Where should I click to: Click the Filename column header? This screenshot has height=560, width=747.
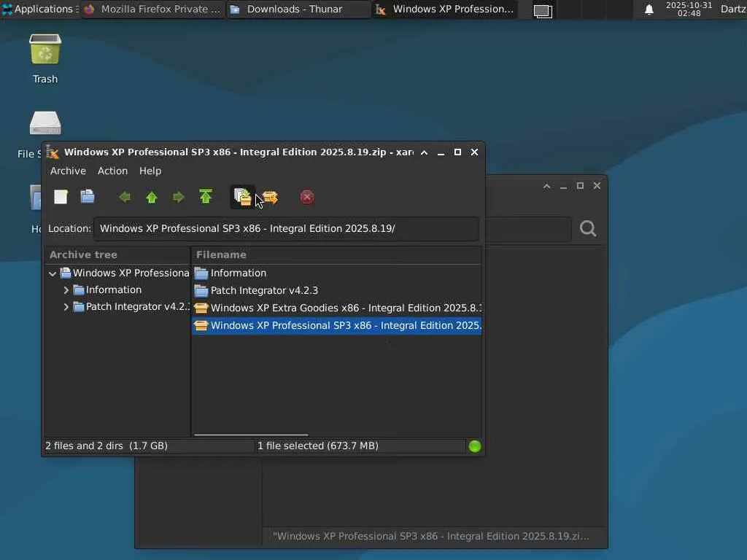[x=336, y=254]
